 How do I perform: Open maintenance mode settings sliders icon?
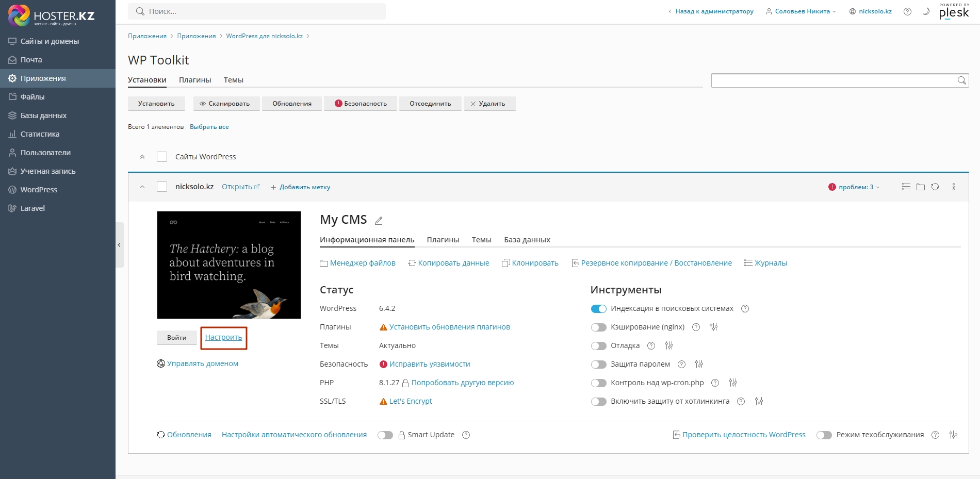point(954,435)
